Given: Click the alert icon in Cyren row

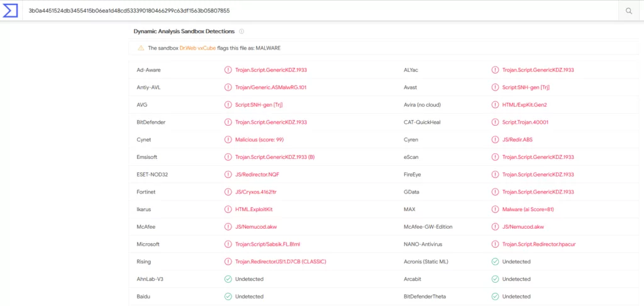Looking at the screenshot, I should tap(495, 139).
